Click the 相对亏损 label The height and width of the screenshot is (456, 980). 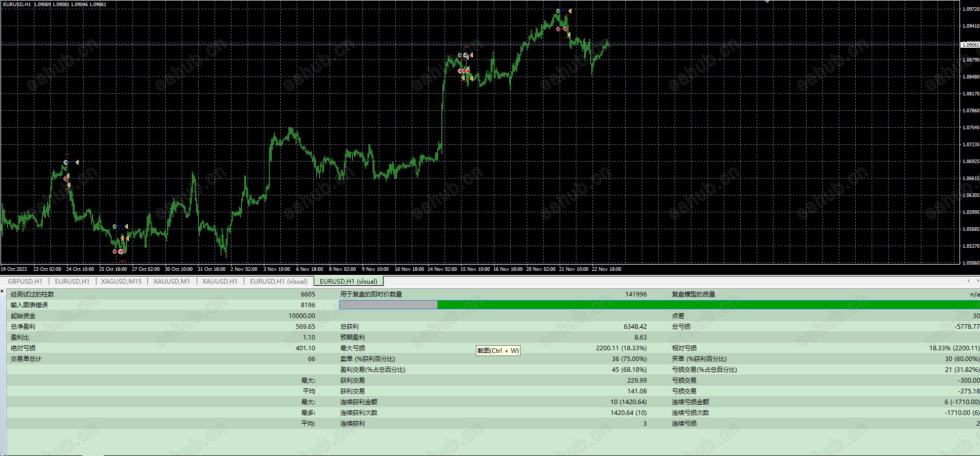pos(684,348)
